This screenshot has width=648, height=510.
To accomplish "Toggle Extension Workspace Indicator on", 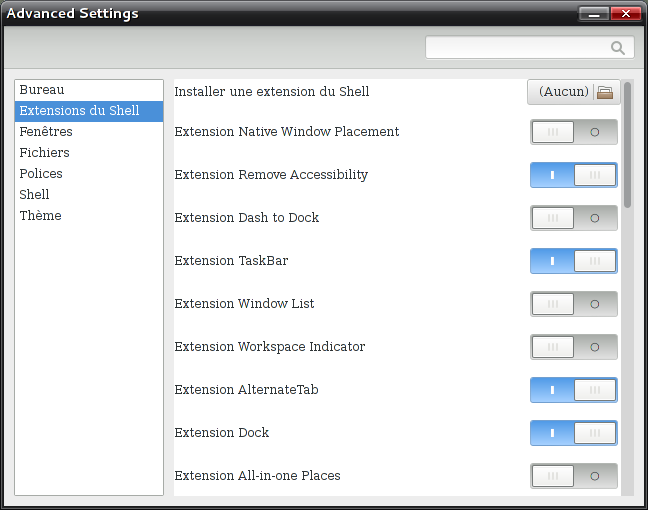I will coord(573,347).
